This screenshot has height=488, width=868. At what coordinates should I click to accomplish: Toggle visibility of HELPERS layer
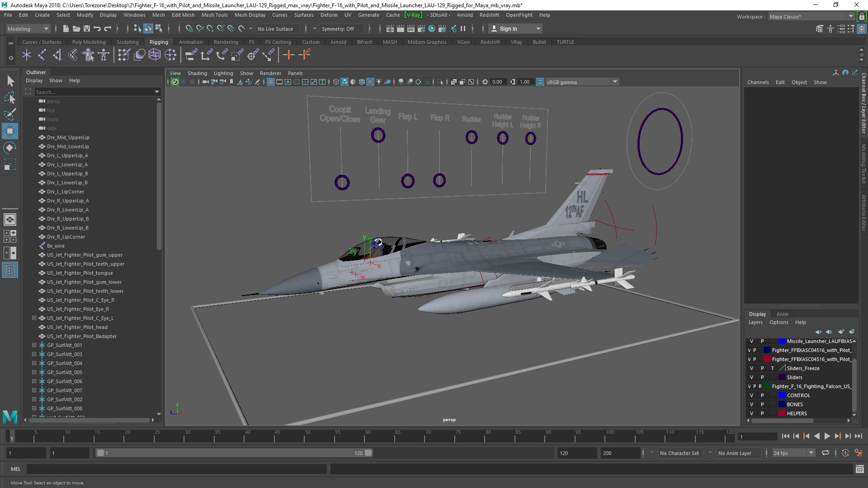[751, 413]
